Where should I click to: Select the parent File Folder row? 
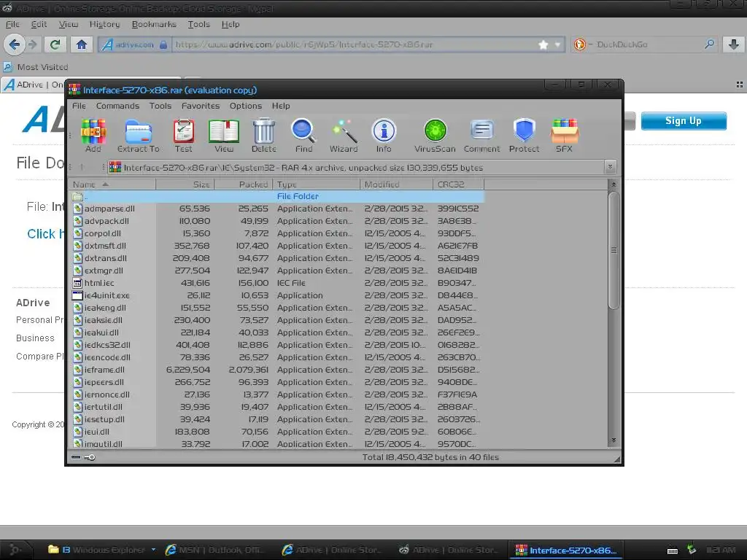tap(276, 196)
